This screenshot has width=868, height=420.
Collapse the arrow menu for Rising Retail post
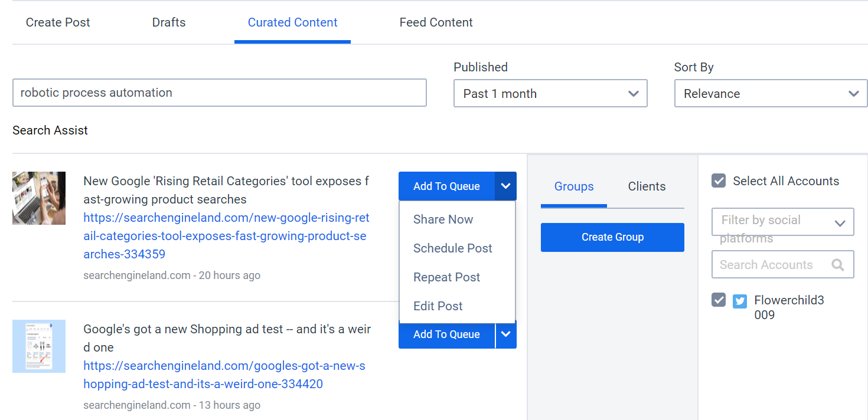pos(506,186)
